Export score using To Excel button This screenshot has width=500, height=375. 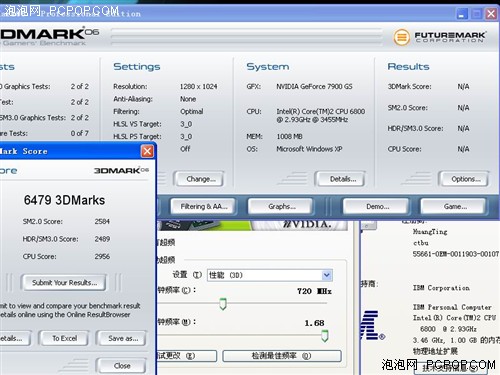tap(64, 338)
